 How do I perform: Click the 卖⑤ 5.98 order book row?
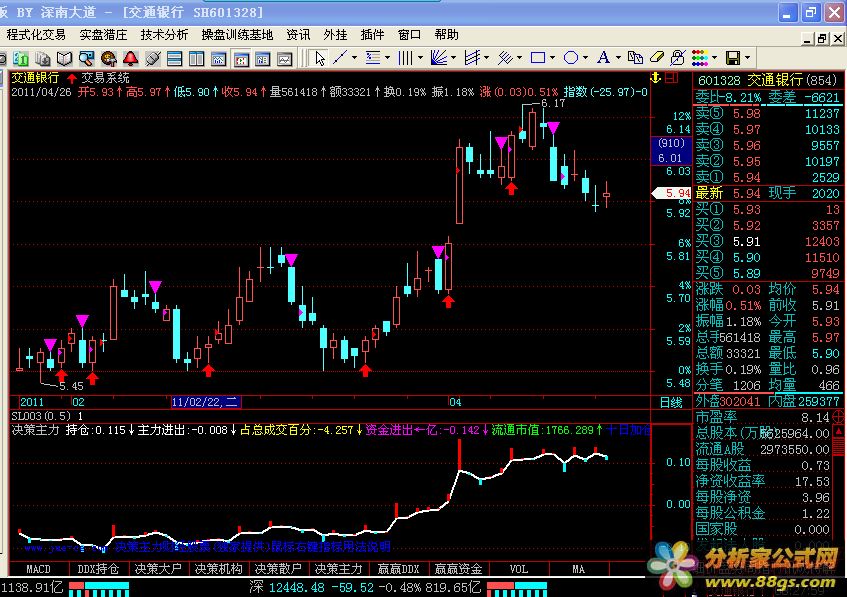point(767,113)
